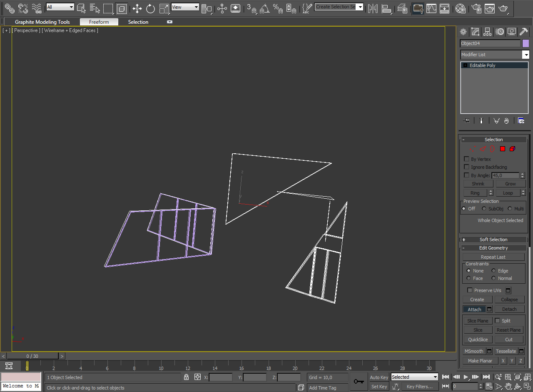Click the MSmooth button
This screenshot has height=392, width=533.
pyautogui.click(x=474, y=351)
